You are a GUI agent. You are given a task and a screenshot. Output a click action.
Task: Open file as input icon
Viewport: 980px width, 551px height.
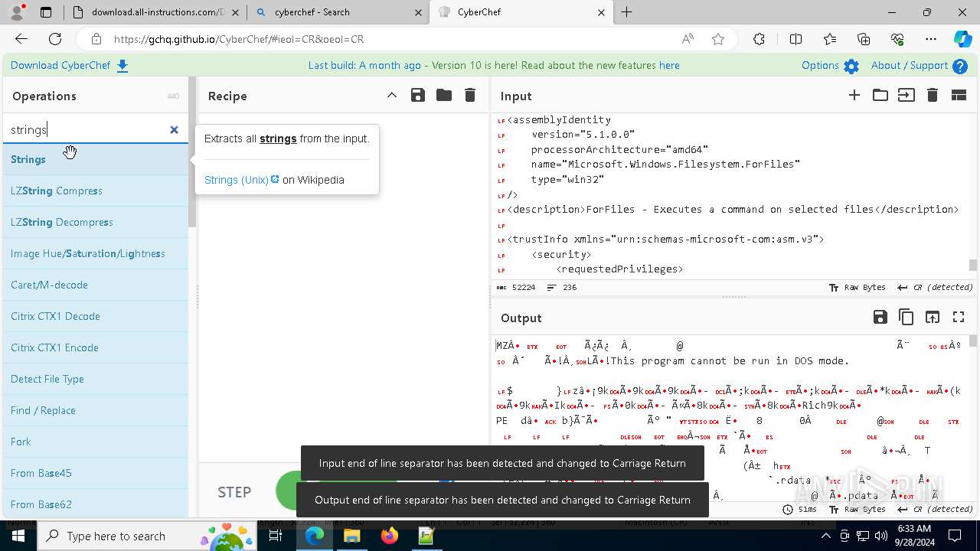pyautogui.click(x=906, y=96)
